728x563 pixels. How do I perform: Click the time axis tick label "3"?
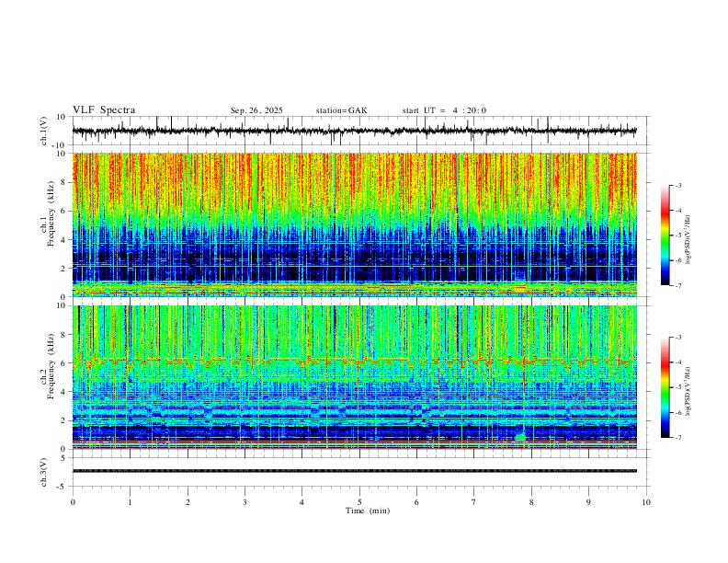(x=245, y=502)
